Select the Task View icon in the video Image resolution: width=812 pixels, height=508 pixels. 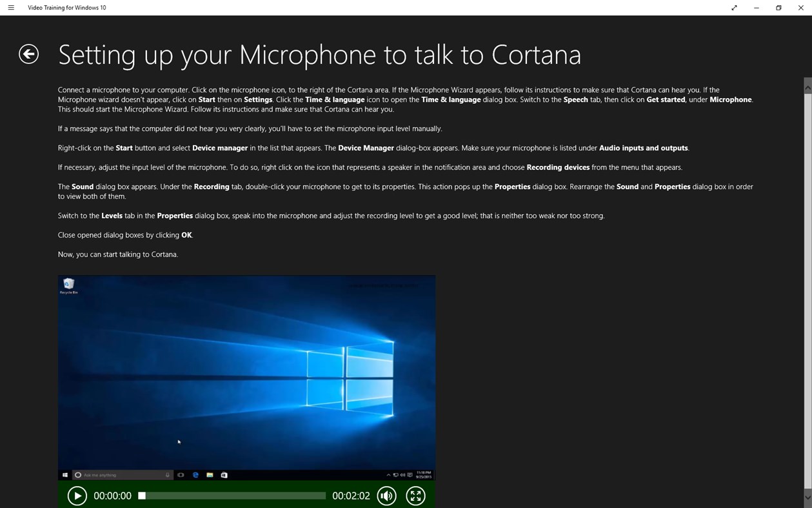(x=181, y=474)
